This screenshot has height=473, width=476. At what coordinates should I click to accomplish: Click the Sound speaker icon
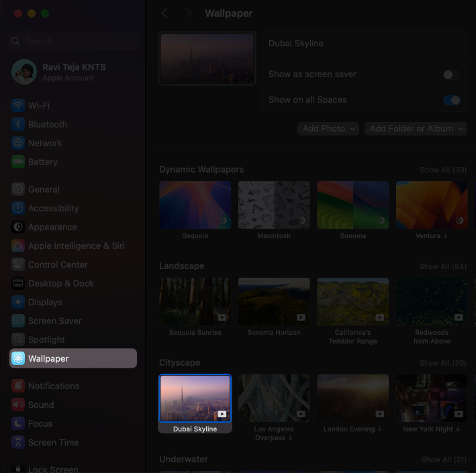click(x=18, y=405)
